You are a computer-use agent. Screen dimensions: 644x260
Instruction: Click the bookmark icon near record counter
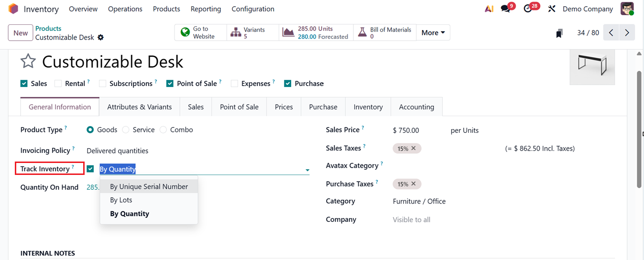559,33
